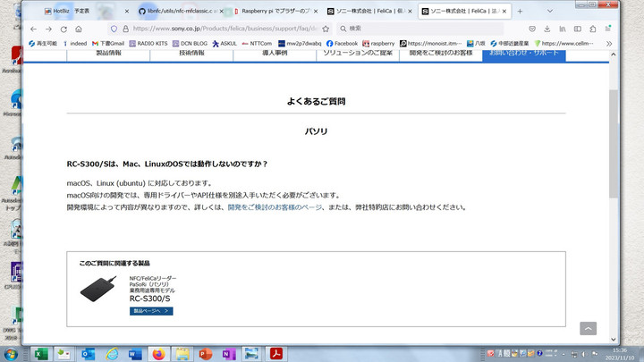Click the 製品ページへ button
The width and height of the screenshot is (644, 362).
coord(151,311)
